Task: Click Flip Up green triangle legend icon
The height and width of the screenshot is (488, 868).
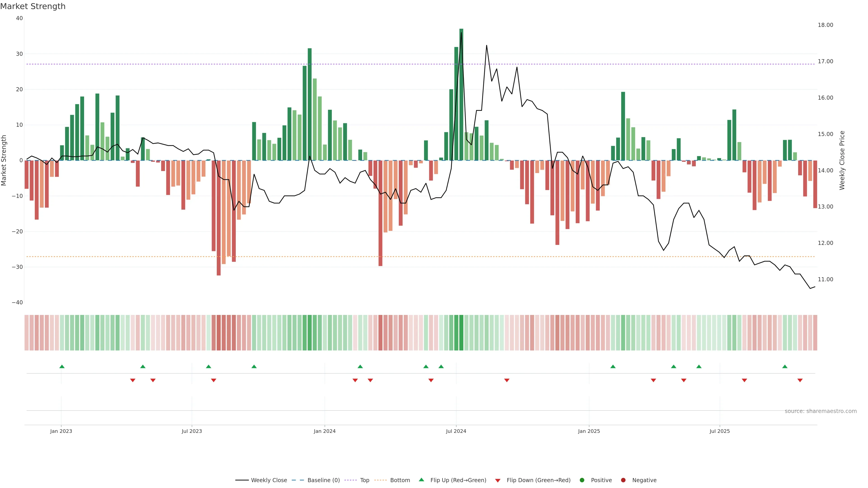Action: tap(421, 480)
